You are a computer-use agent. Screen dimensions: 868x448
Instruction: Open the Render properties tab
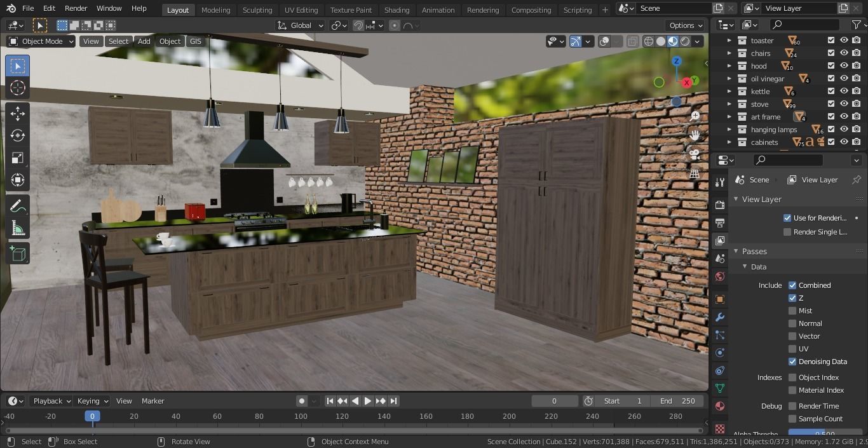[x=720, y=205]
